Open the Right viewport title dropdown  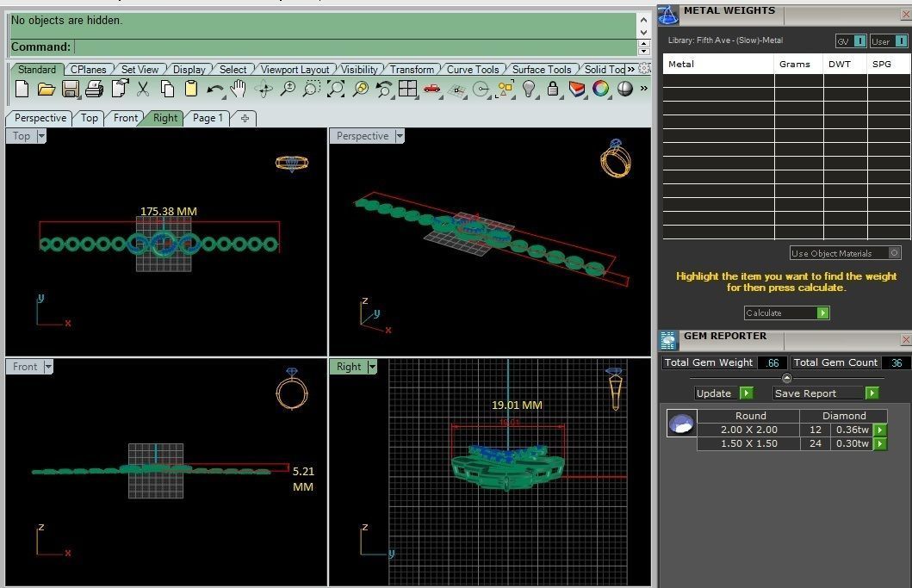(x=372, y=367)
